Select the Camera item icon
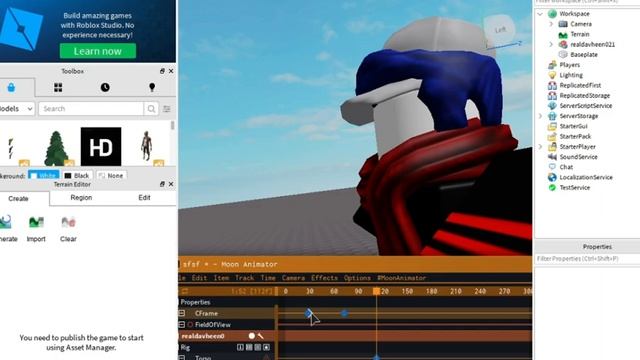 (x=563, y=24)
